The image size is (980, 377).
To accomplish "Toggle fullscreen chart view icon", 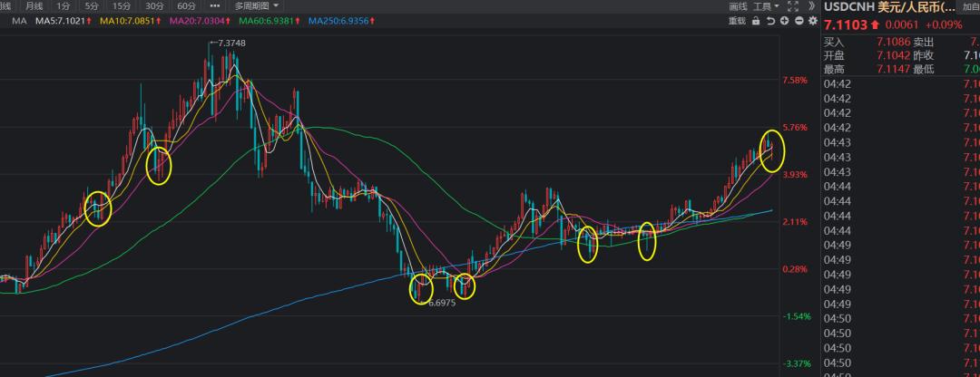I will 793,6.
